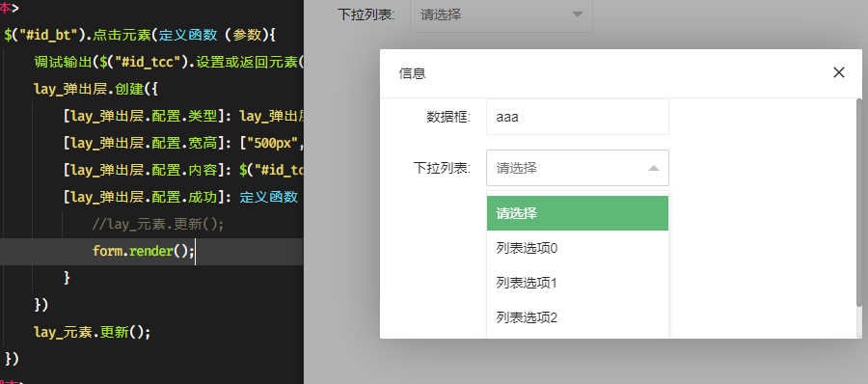Click the 下拉列表: label in dialog
The height and width of the screenshot is (384, 868).
(442, 168)
